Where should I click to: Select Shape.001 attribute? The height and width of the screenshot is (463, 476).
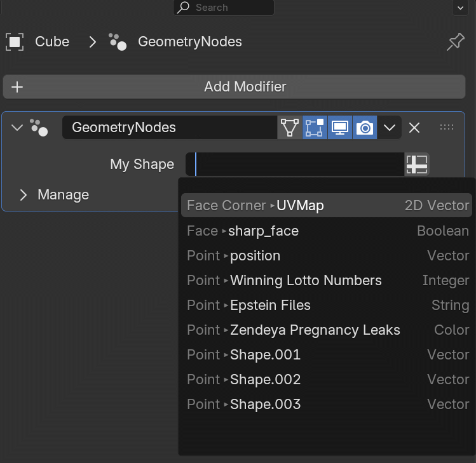coord(327,354)
